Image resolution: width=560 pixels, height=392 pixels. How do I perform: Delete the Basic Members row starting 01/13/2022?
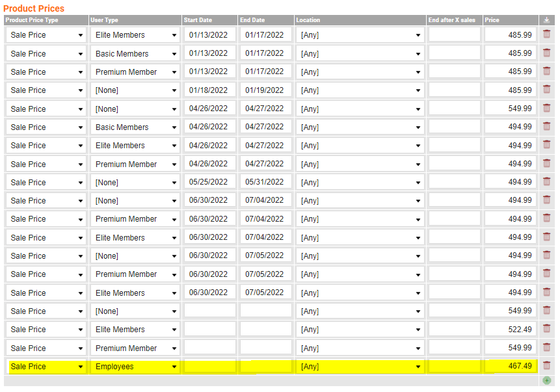546,53
